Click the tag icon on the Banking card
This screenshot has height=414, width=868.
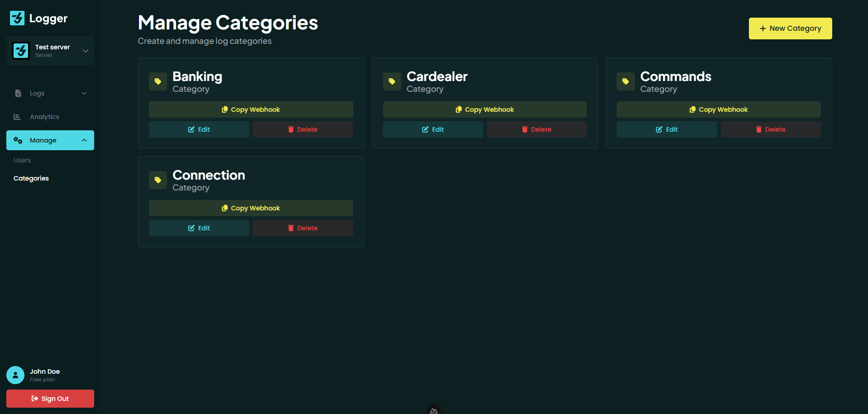click(158, 81)
